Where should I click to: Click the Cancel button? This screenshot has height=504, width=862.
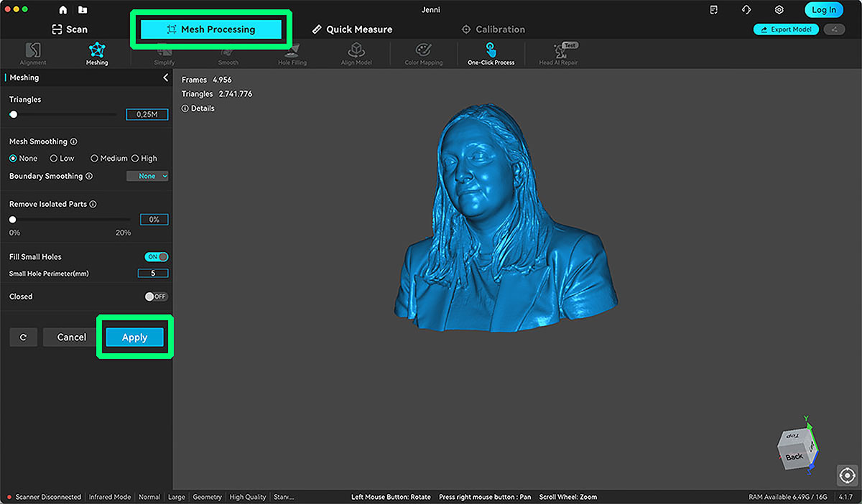(72, 337)
